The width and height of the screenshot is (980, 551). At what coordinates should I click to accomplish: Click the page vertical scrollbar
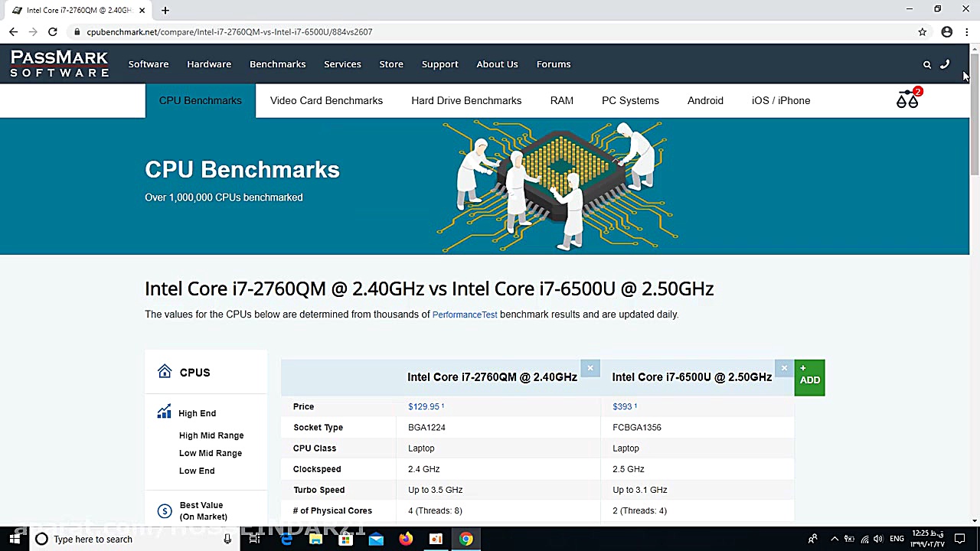[974, 115]
